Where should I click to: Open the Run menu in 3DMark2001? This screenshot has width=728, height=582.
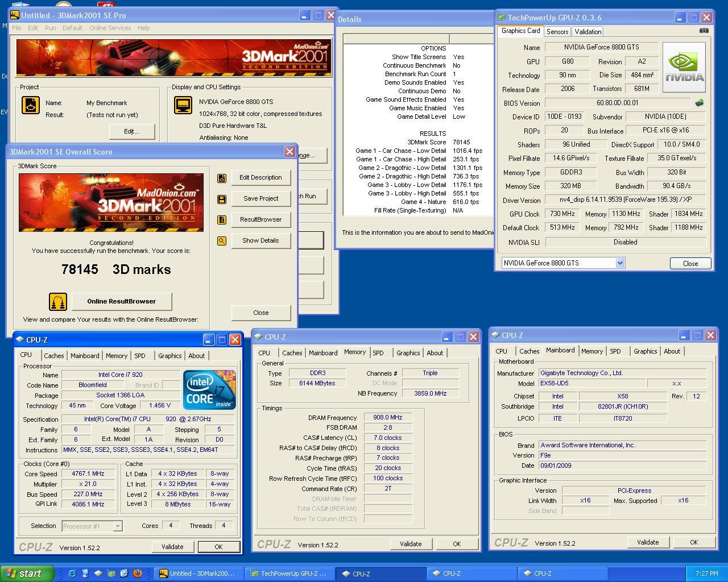click(x=51, y=28)
